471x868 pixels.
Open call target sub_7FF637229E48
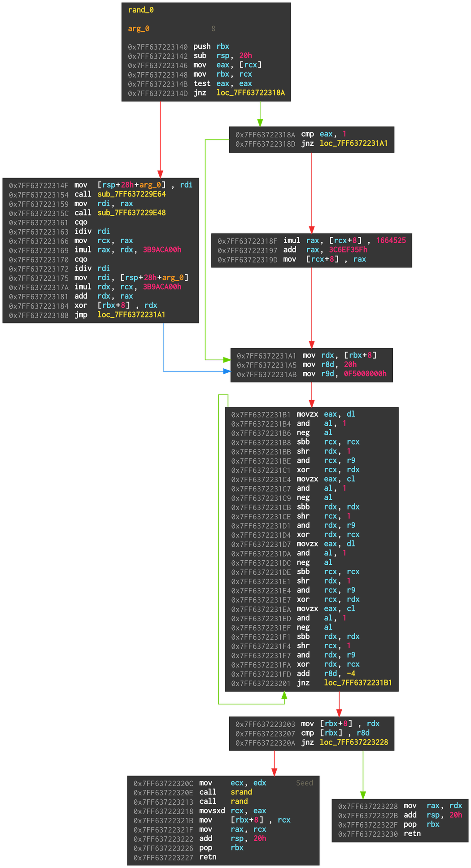tap(131, 213)
